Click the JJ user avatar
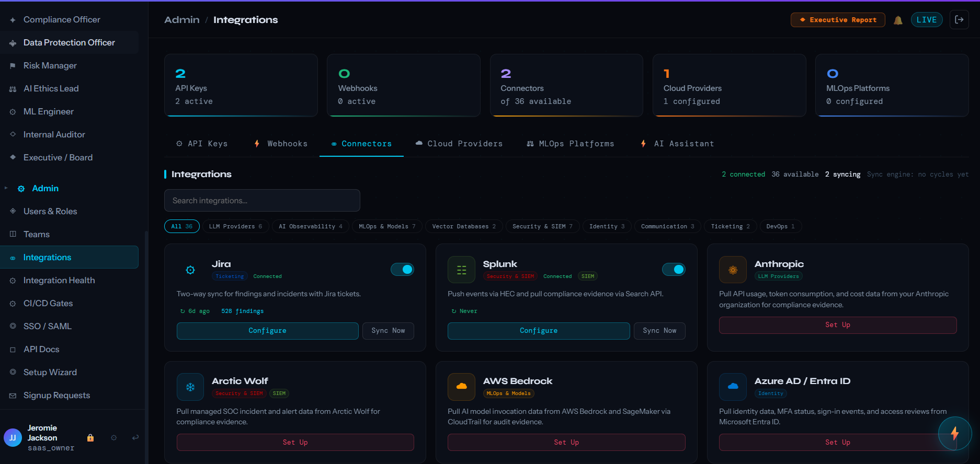980x464 pixels. point(13,438)
